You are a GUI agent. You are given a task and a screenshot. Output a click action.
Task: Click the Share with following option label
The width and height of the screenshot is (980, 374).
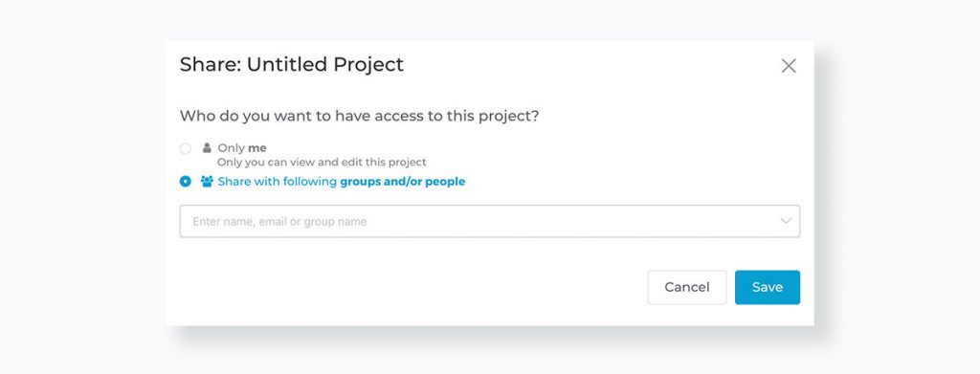point(342,182)
